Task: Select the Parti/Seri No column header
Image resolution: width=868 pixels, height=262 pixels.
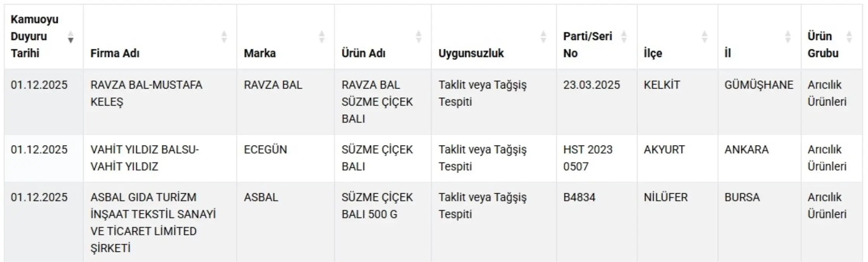Action: click(587, 45)
